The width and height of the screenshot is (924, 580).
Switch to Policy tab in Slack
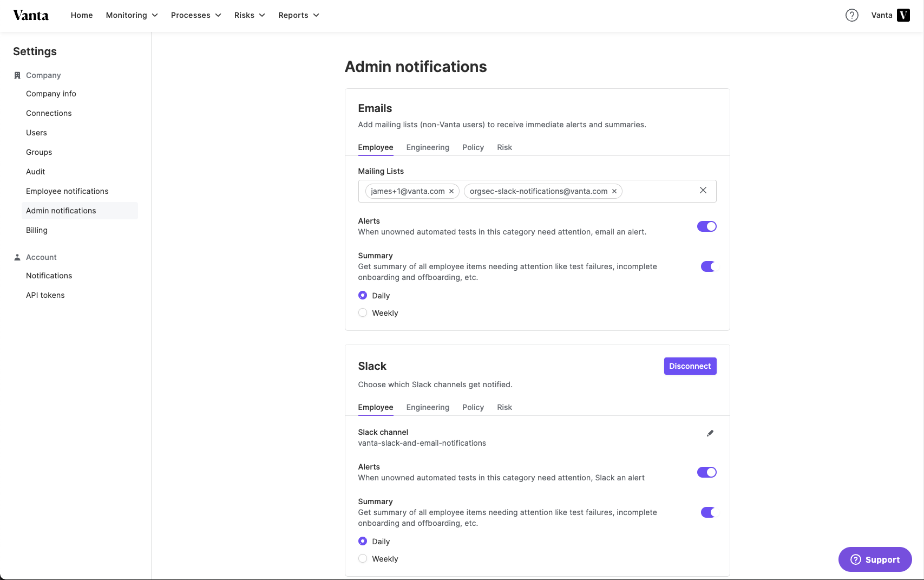tap(473, 407)
